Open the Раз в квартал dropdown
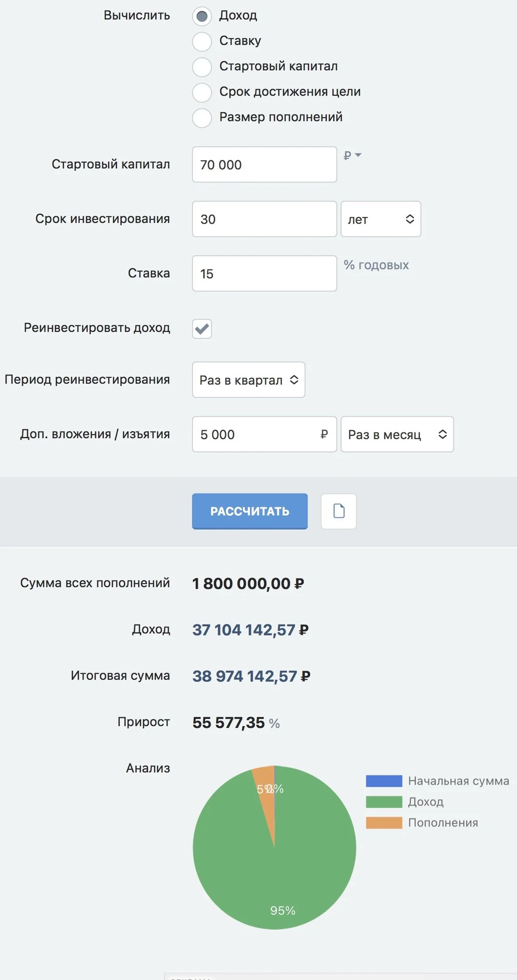The width and height of the screenshot is (517, 980). pyautogui.click(x=249, y=380)
